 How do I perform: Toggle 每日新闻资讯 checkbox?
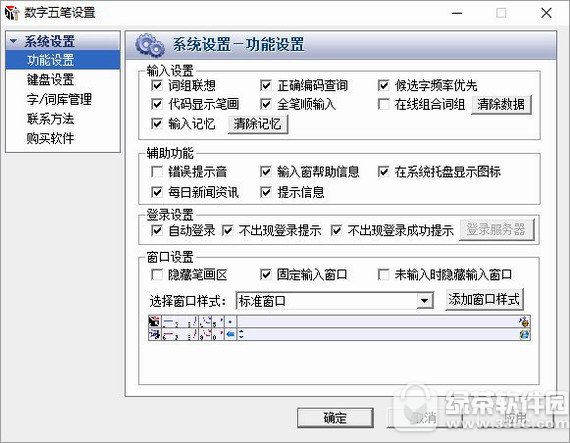tap(157, 192)
